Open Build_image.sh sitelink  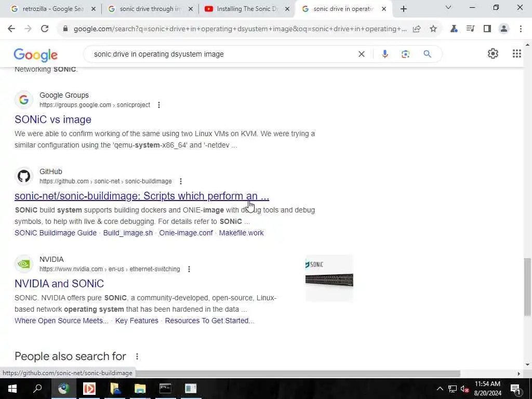point(128,233)
